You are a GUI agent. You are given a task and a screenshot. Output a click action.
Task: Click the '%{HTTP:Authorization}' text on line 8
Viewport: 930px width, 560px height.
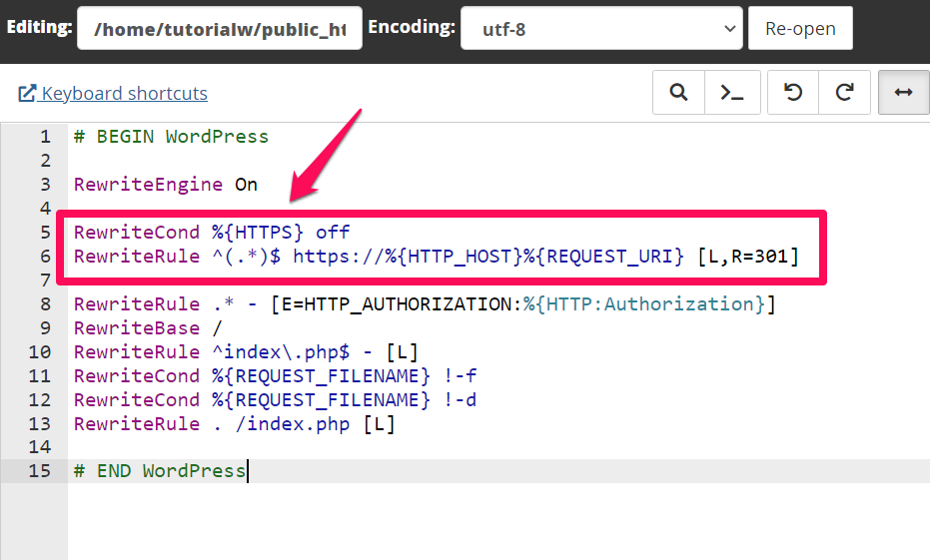tap(644, 304)
